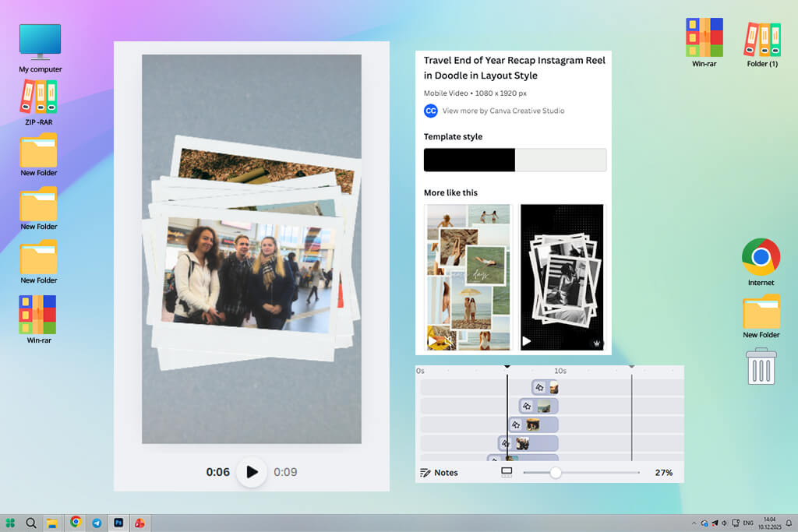798x532 pixels.
Task: Open the red app icon next to Photoshop
Action: coord(139,523)
